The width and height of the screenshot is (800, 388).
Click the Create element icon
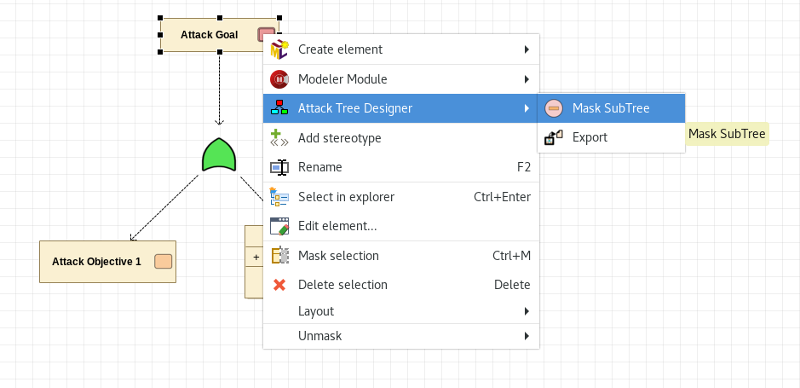(279, 50)
